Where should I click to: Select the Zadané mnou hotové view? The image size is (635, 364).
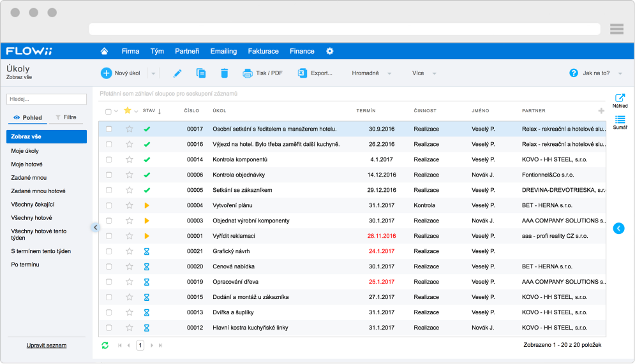38,191
